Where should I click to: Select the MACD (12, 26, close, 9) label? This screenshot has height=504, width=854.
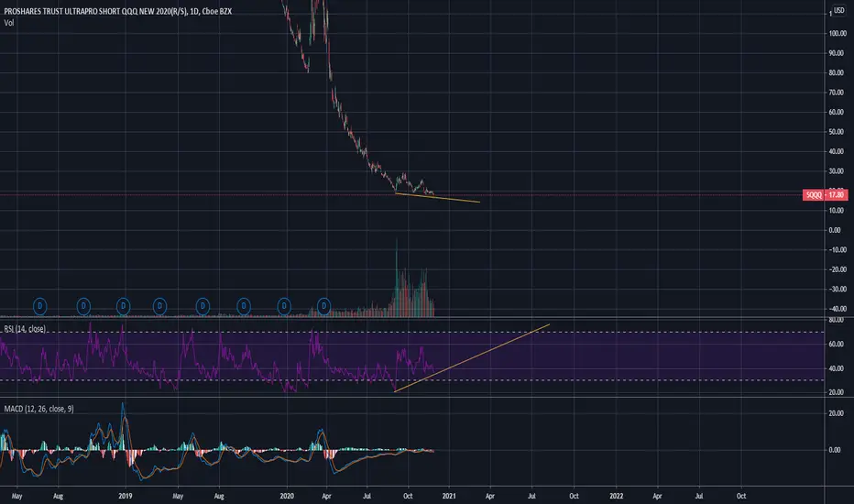click(38, 409)
